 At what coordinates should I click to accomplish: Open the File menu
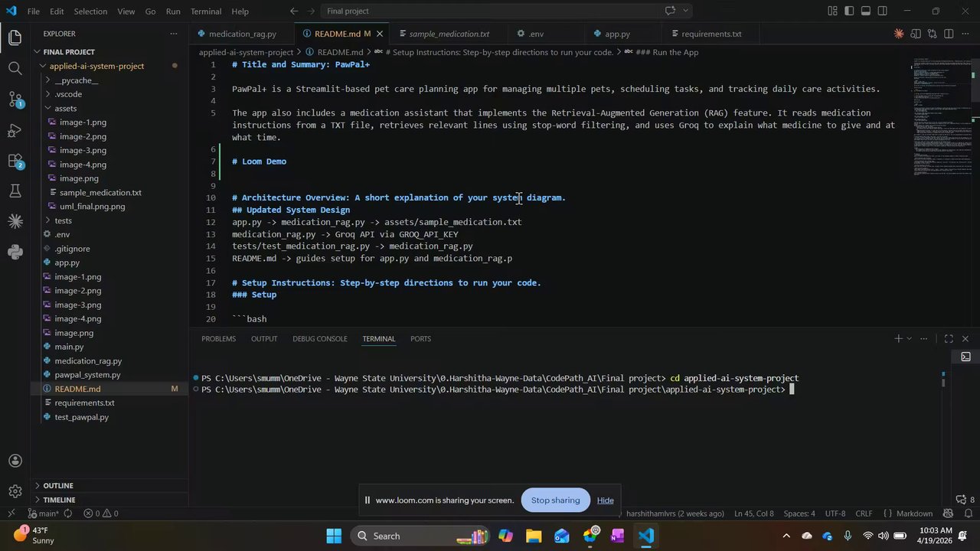point(34,11)
